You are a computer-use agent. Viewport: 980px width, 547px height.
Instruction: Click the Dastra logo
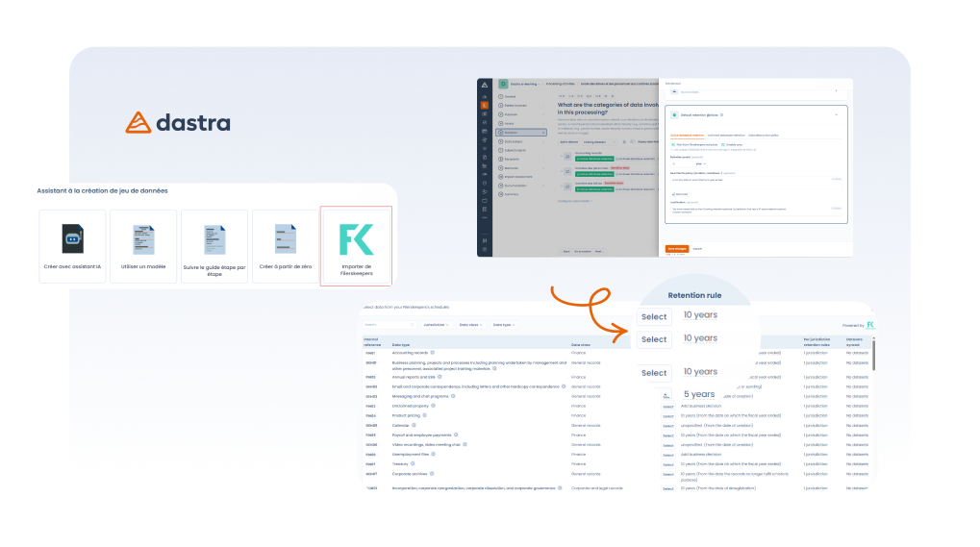[178, 123]
